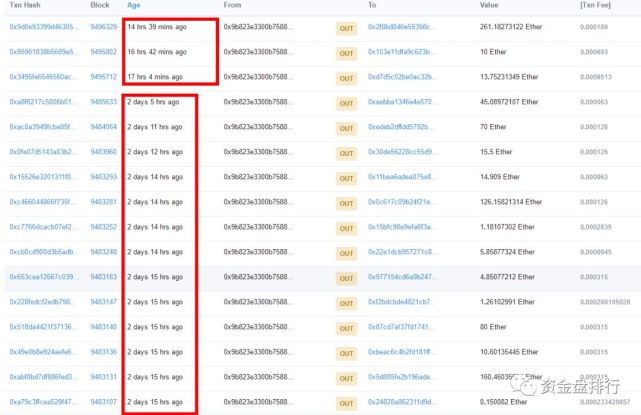Open block number 9483140
641x415 pixels.
click(x=103, y=327)
